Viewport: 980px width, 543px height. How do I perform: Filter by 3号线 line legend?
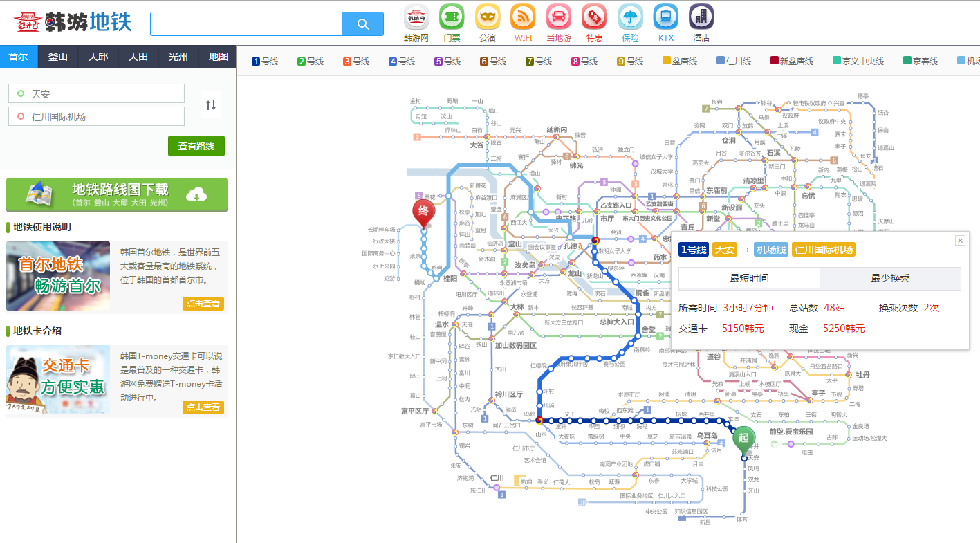click(356, 62)
